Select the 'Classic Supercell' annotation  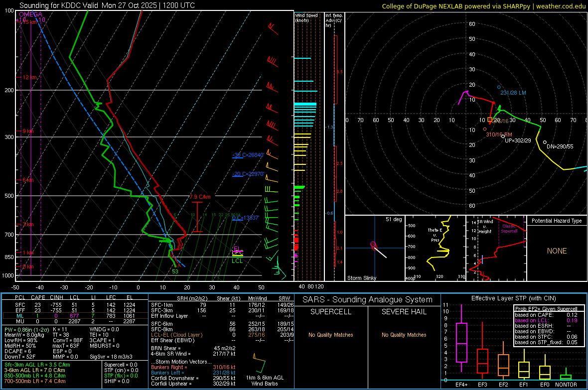click(x=509, y=229)
